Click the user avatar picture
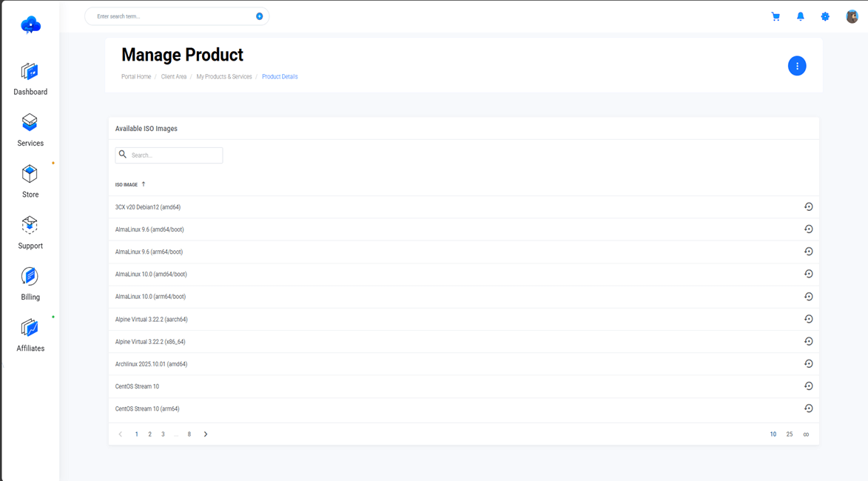 (x=852, y=16)
